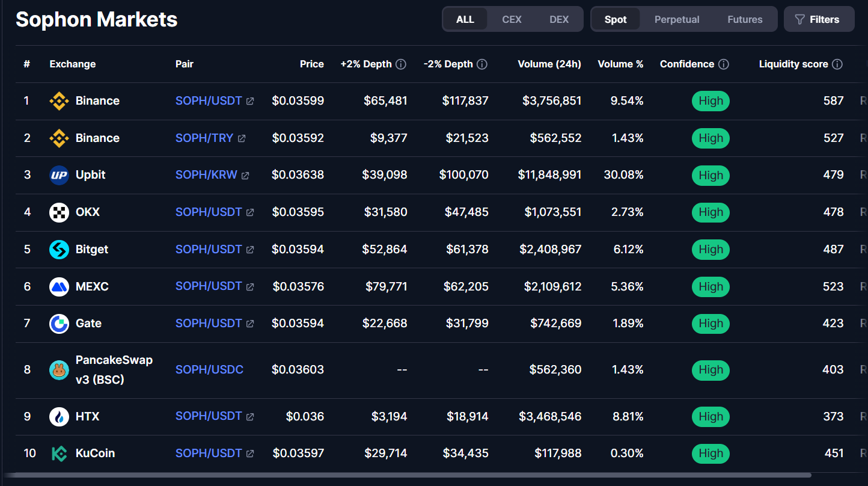This screenshot has width=868, height=486.
Task: Sort by the Price column header
Action: click(x=312, y=64)
